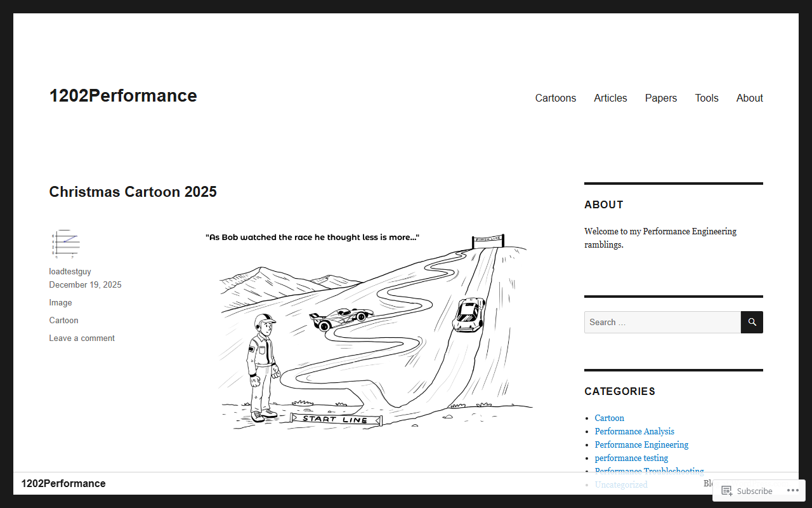Open the December 19, 2025 date link
Image resolution: width=812 pixels, height=508 pixels.
point(85,284)
